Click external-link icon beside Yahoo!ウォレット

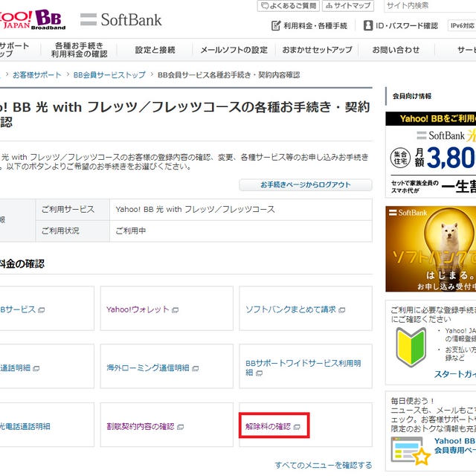pyautogui.click(x=176, y=310)
